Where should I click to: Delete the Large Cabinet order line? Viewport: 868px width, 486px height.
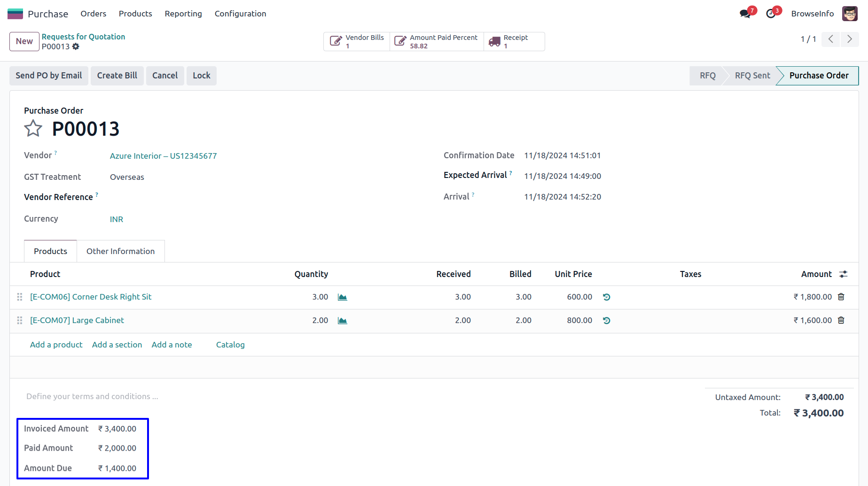coord(841,320)
